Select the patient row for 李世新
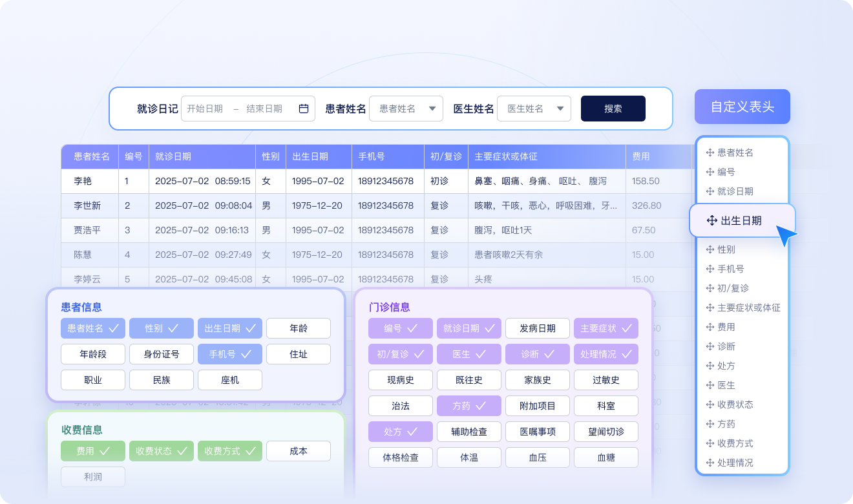This screenshot has height=504, width=853. point(87,205)
